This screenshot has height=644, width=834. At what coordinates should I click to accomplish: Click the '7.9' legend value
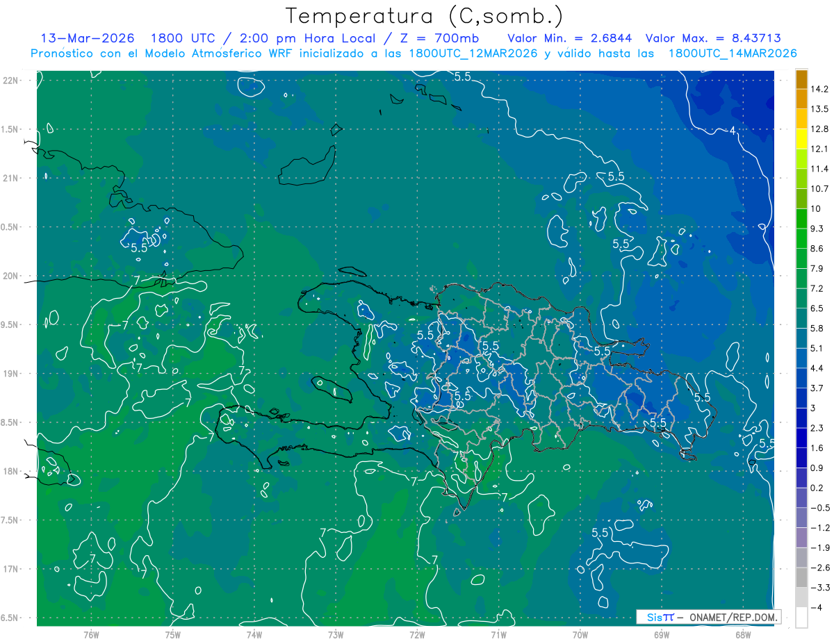pyautogui.click(x=817, y=269)
